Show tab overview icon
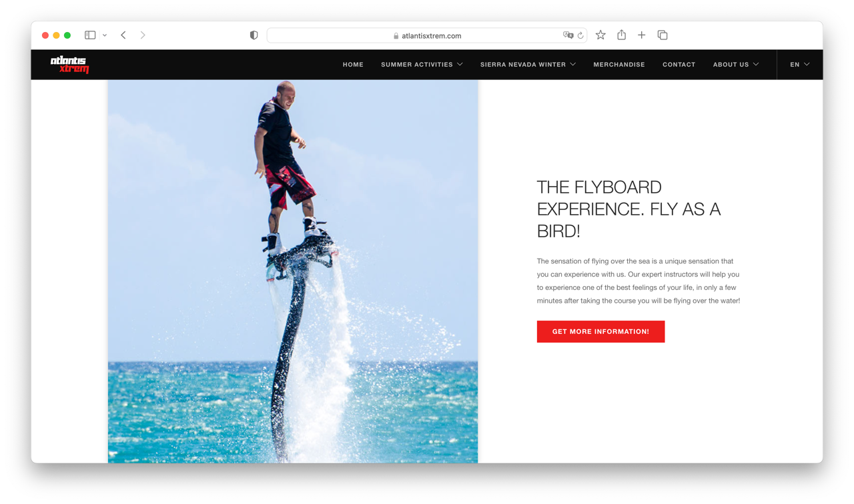Screen dimensions: 854x504 click(x=663, y=35)
